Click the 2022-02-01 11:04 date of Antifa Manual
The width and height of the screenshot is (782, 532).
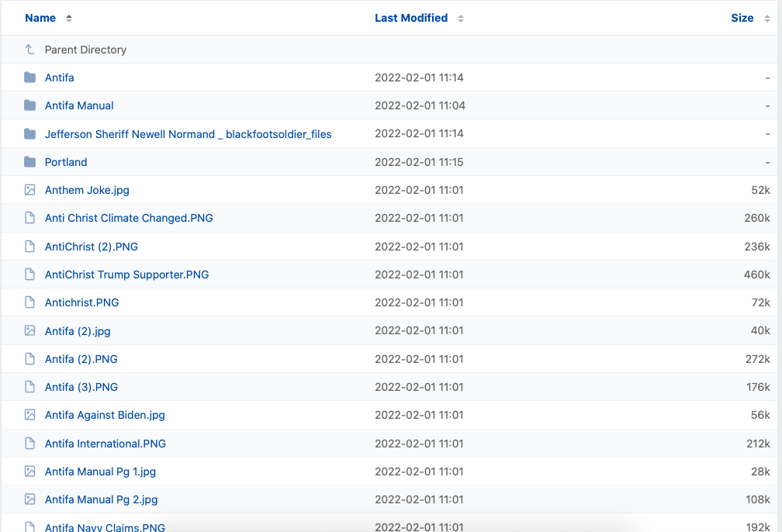420,105
